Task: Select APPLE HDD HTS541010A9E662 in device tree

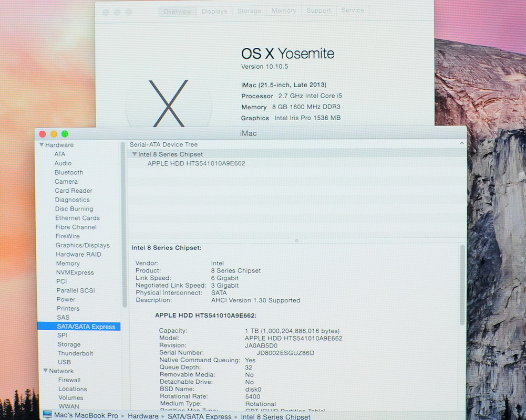Action: tap(196, 164)
